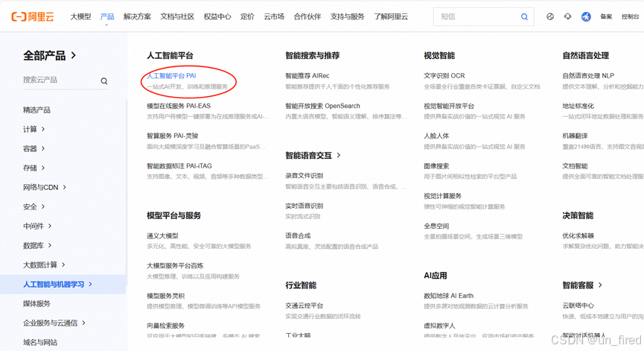Open the 定价 top menu
The width and height of the screenshot is (644, 351).
[247, 16]
